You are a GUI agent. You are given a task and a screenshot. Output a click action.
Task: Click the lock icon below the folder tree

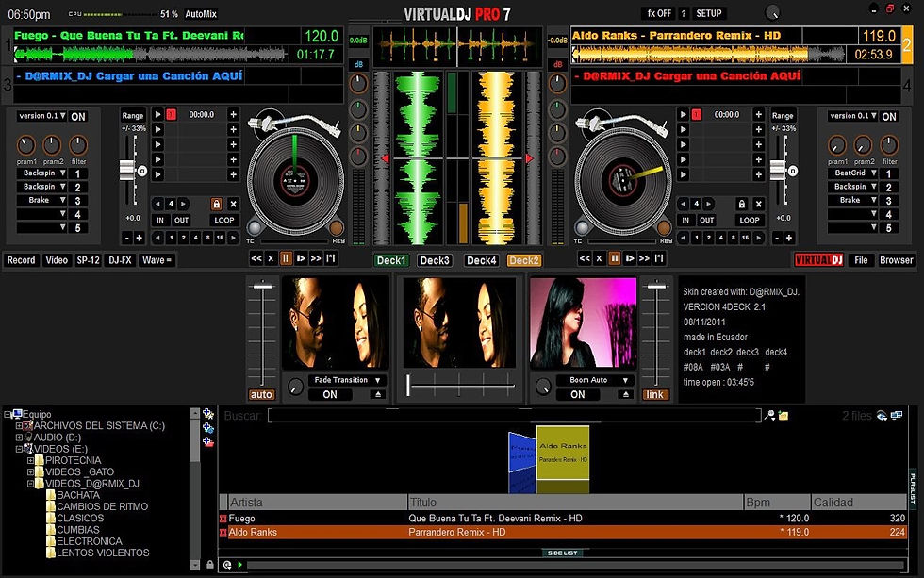pos(209,565)
